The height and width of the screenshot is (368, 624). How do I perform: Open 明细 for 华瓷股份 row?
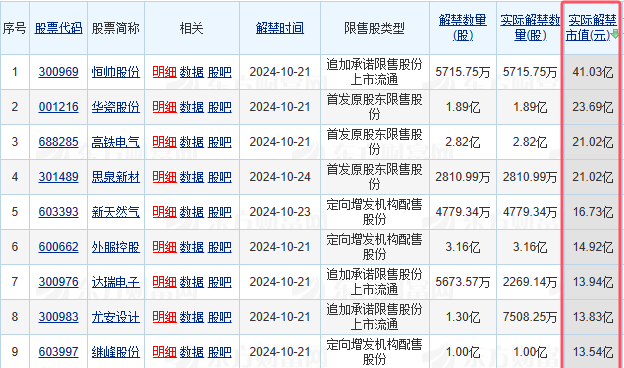click(x=164, y=107)
